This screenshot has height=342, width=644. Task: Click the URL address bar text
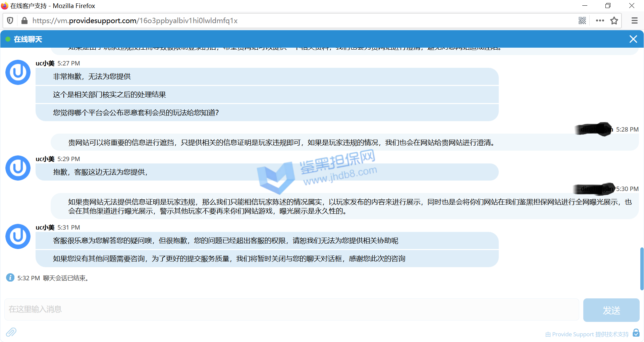[x=135, y=21]
